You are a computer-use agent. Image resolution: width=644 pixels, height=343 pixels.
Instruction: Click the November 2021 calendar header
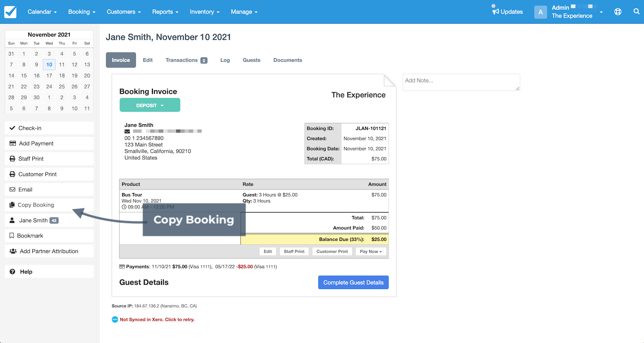click(x=49, y=35)
